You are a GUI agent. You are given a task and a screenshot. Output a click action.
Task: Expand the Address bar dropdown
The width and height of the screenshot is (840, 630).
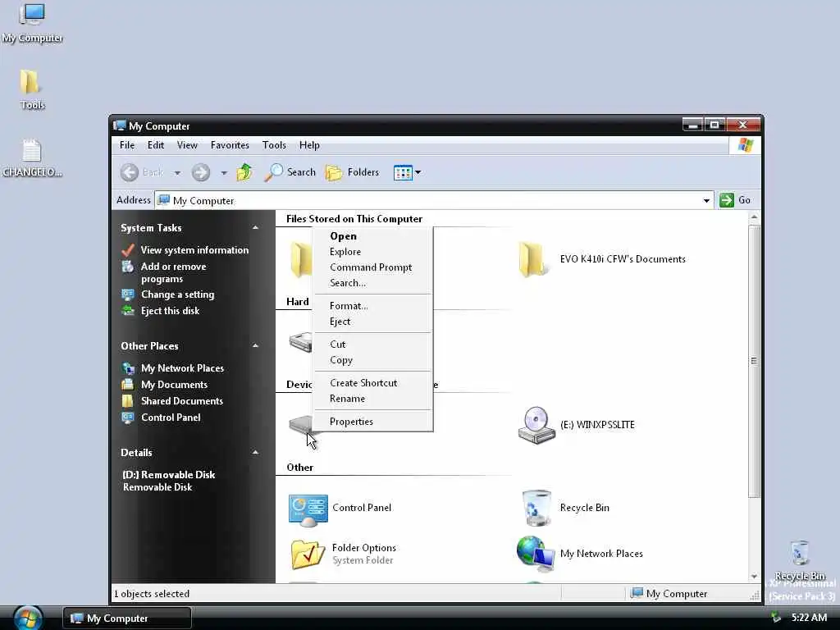(x=706, y=201)
